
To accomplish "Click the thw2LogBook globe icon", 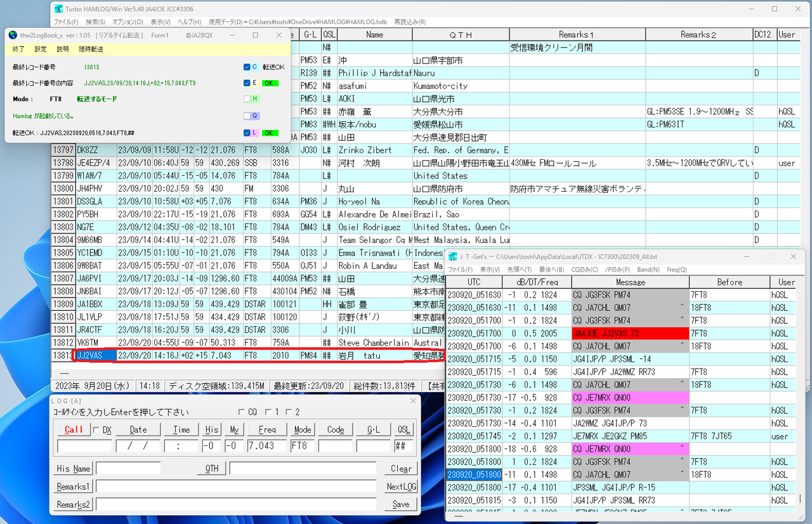I will pyautogui.click(x=13, y=35).
